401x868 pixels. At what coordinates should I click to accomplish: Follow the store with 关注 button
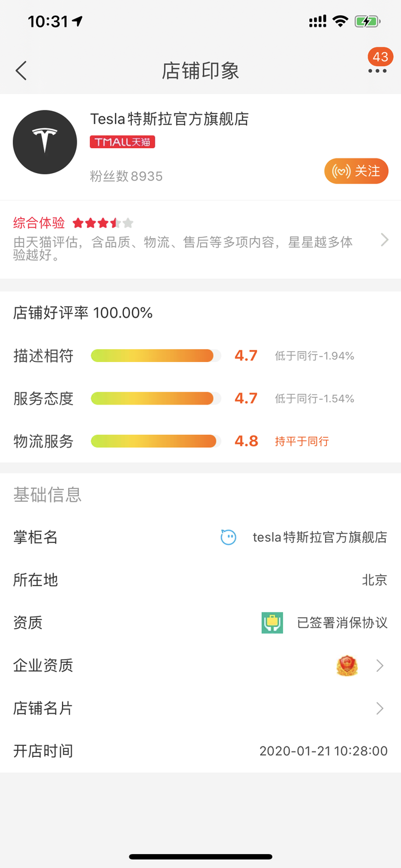pyautogui.click(x=356, y=171)
